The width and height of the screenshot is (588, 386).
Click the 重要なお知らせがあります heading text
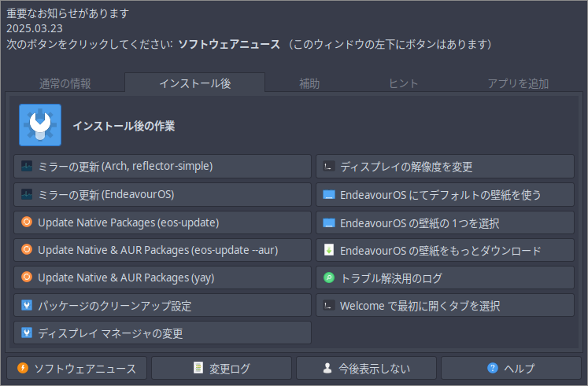click(68, 13)
